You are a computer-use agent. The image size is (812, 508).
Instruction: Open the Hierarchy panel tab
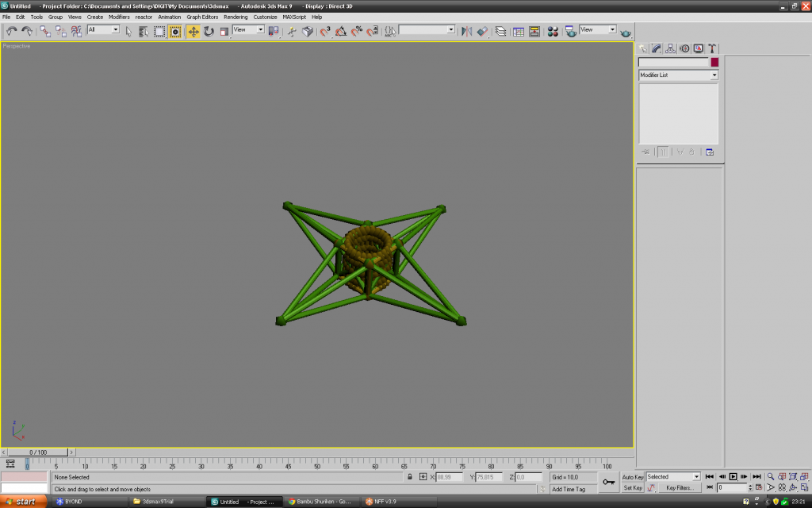click(x=671, y=48)
